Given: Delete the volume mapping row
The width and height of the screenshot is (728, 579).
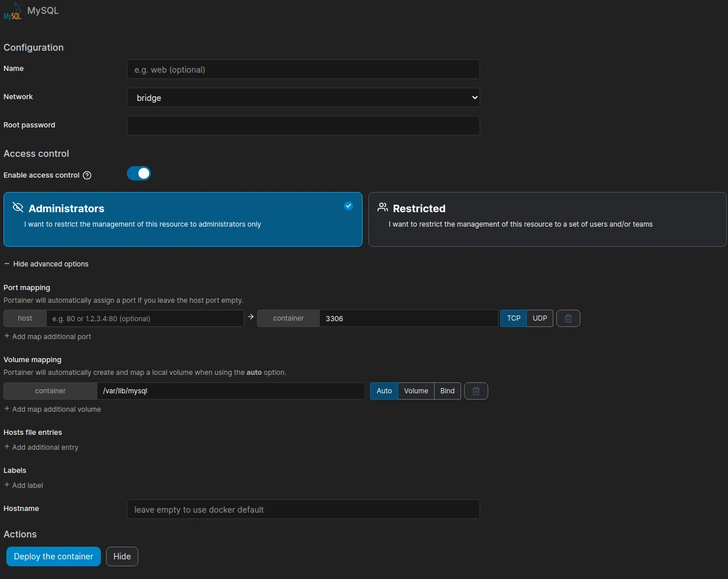Looking at the screenshot, I should (x=476, y=391).
